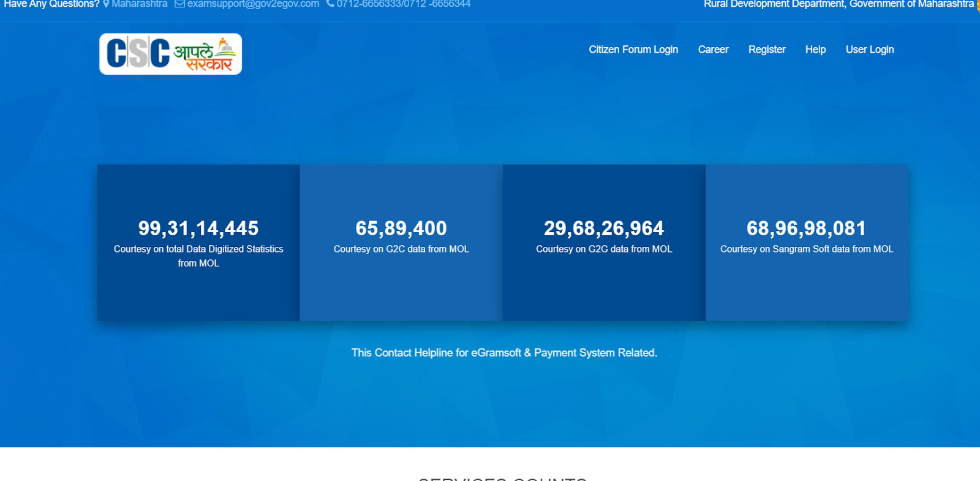The width and height of the screenshot is (980, 481).
Task: Click the envelope icon beside the email address
Action: (179, 4)
